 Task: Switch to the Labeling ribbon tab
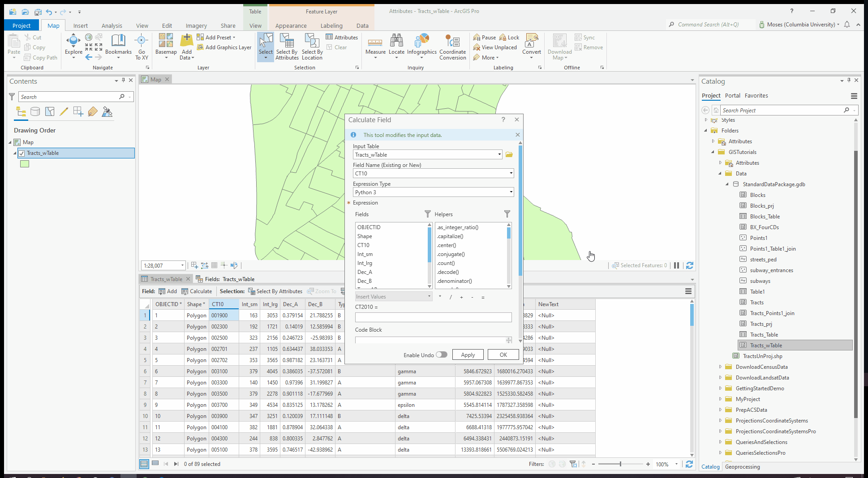pos(331,26)
